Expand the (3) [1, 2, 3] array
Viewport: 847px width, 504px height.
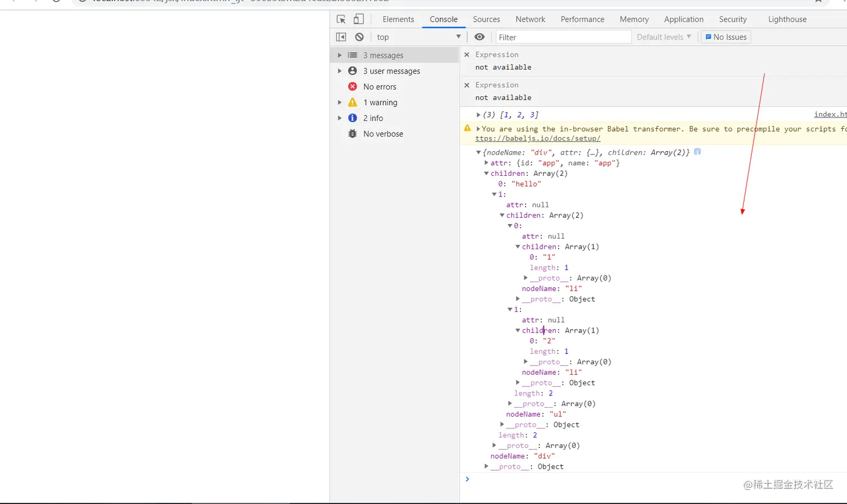tap(478, 115)
